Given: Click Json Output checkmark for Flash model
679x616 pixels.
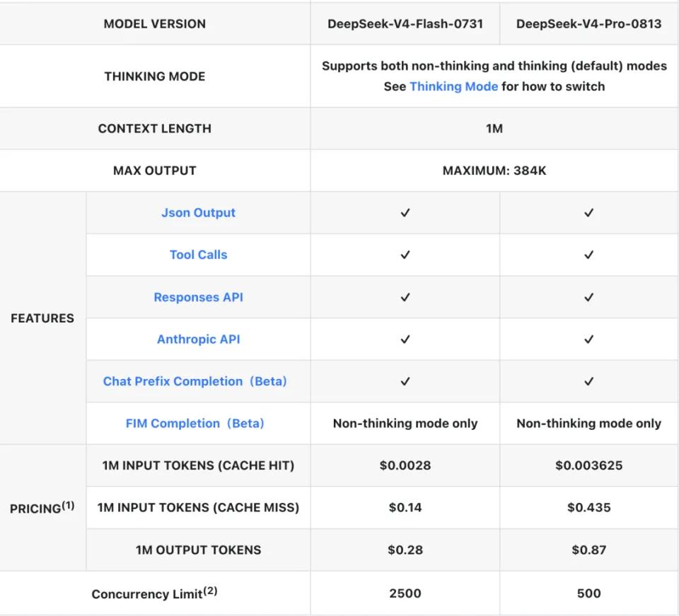Looking at the screenshot, I should pyautogui.click(x=405, y=213).
